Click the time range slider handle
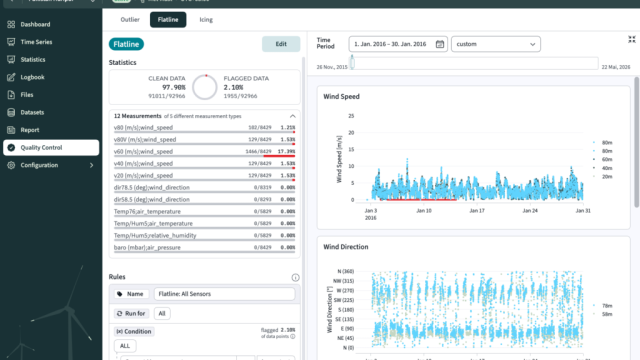The width and height of the screenshot is (640, 360). [352, 63]
